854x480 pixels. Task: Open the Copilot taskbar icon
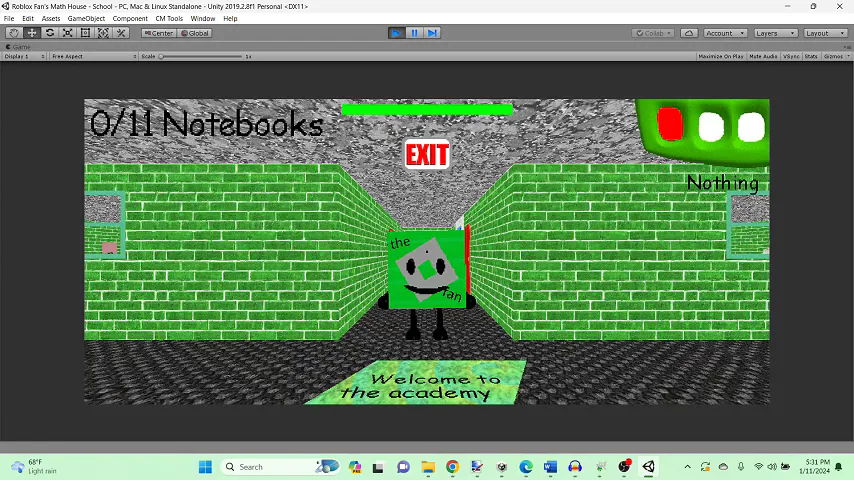[x=355, y=467]
